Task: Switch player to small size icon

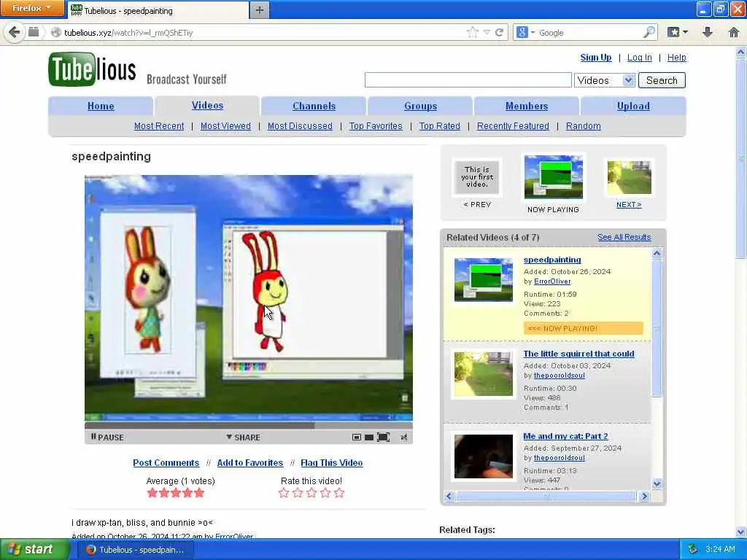Action: pyautogui.click(x=356, y=437)
